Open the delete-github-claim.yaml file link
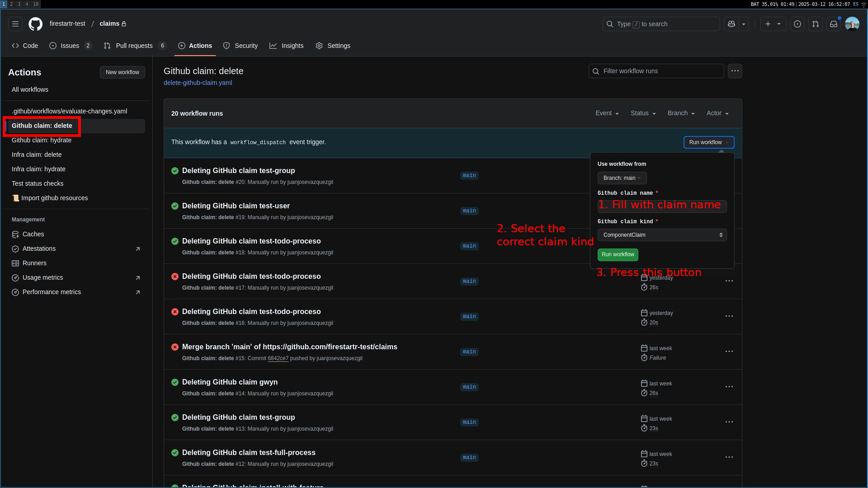 198,83
